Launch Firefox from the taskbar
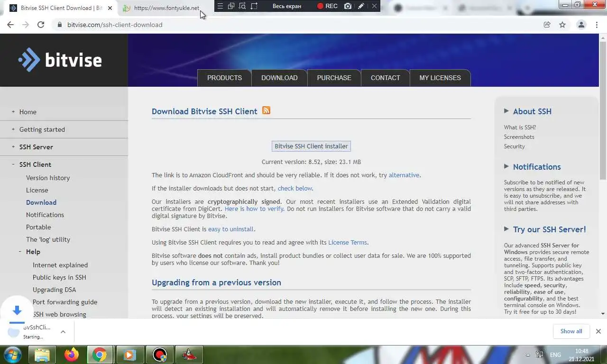 click(x=72, y=355)
